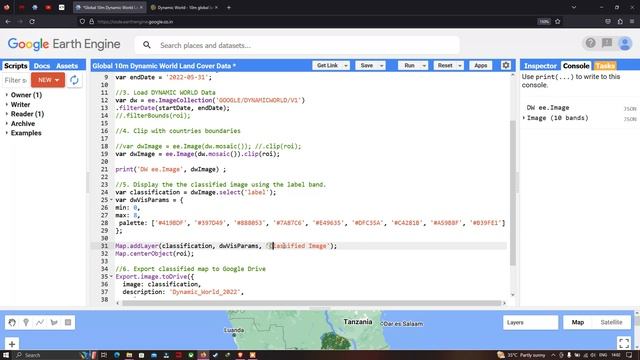Switch map to Satellite view
This screenshot has width=640, height=360.
[x=611, y=322]
